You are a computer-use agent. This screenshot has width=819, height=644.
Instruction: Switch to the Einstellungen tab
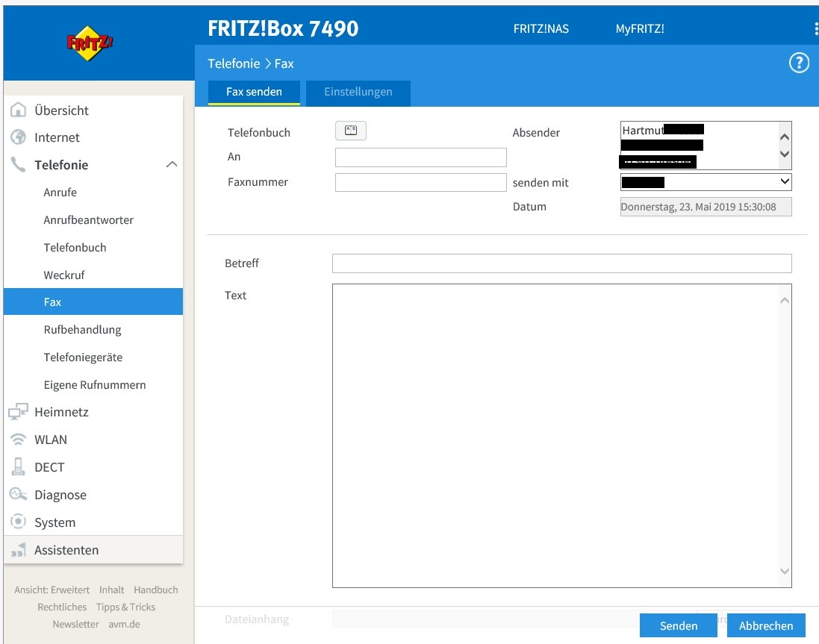click(x=358, y=92)
